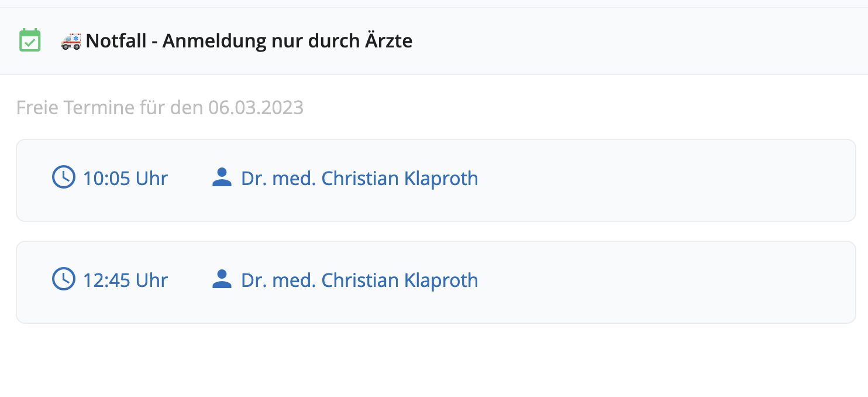Click the ambulance emoji in header

point(71,41)
